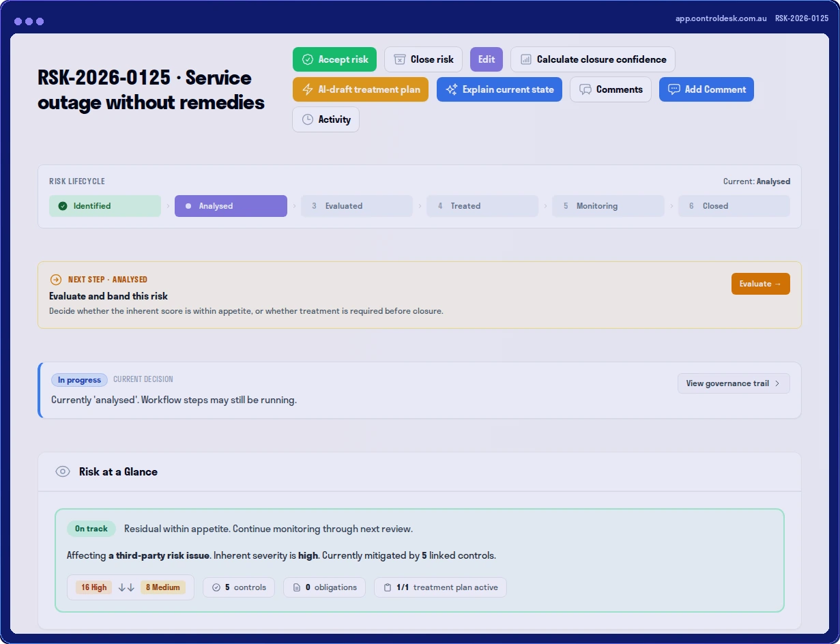Click the speech bubbles icon on Comments
840x644 pixels.
pyautogui.click(x=585, y=89)
